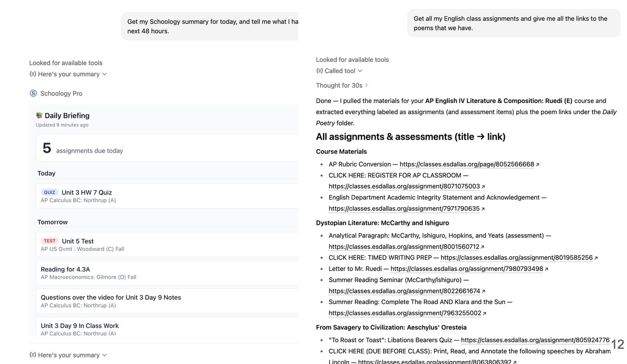Click the 'Today' section heading
The image size is (627, 364).
click(x=46, y=174)
